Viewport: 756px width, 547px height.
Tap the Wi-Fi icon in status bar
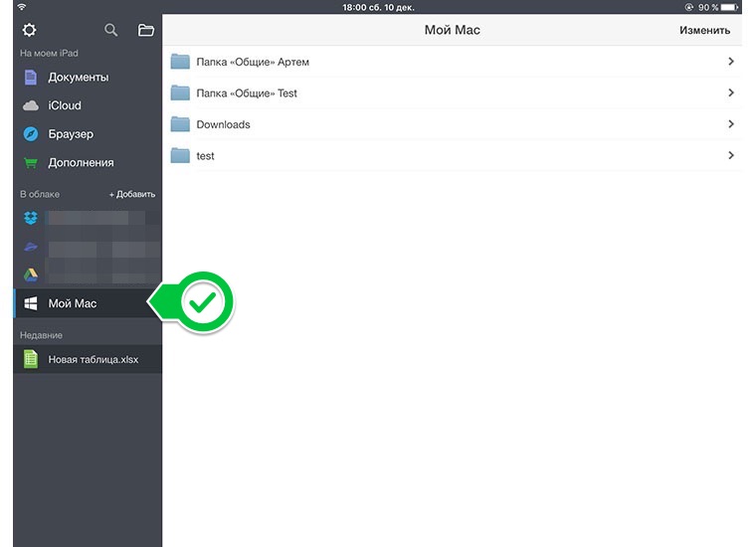(22, 7)
